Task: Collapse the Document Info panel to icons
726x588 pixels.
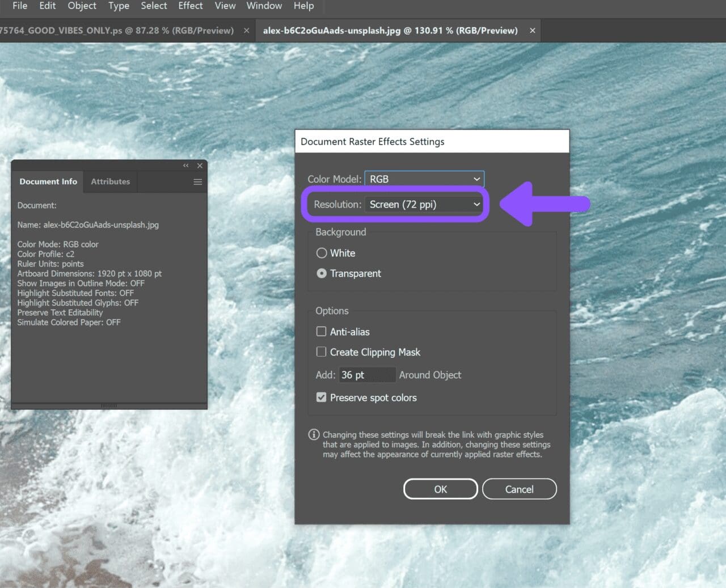Action: pos(185,165)
